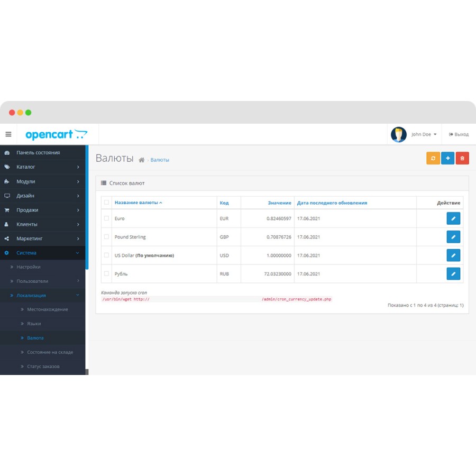The image size is (476, 476).
Task: Click the GBP code cell
Action: pos(224,237)
